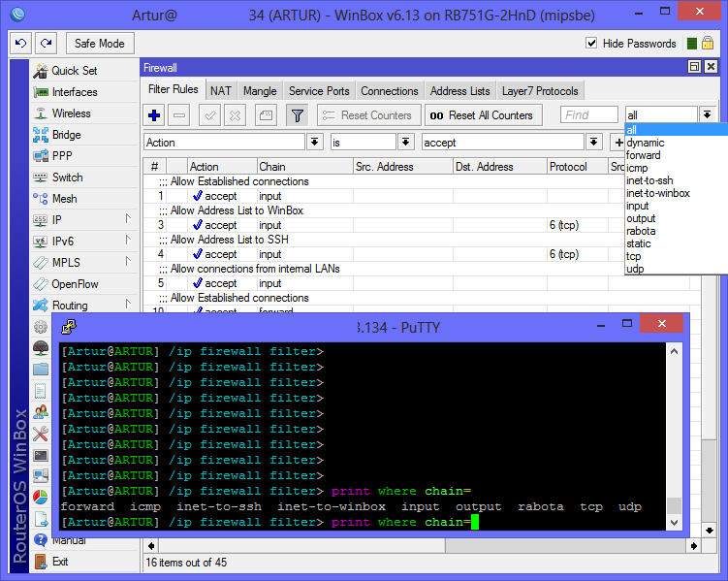
Task: Open the Action filter field dropdown arrow
Action: [315, 143]
